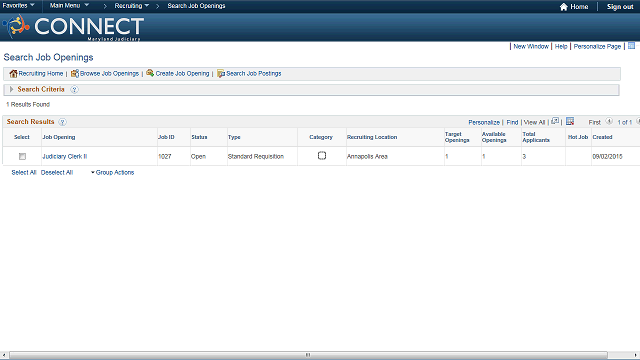Click the CONNECT Maryland Judiciary logo
The height and width of the screenshot is (360, 640).
click(x=73, y=27)
